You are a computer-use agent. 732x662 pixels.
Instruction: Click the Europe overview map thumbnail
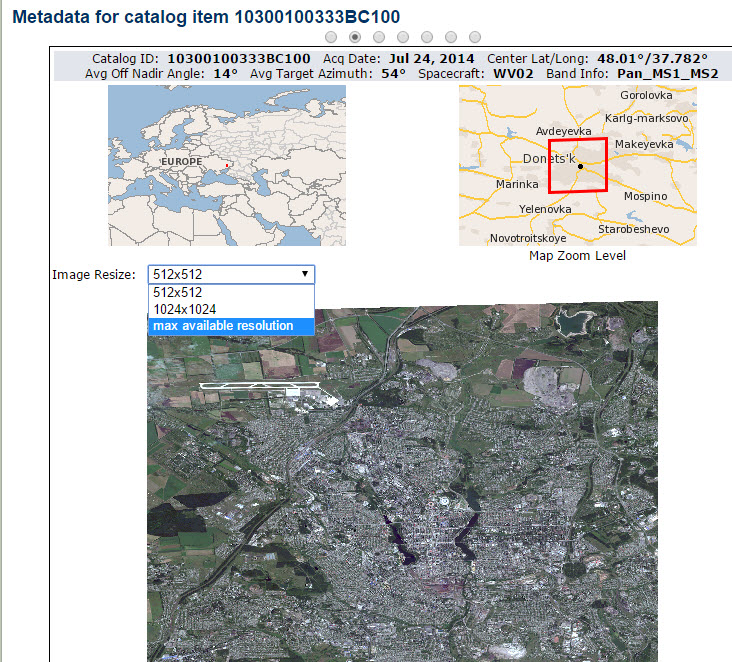click(227, 165)
